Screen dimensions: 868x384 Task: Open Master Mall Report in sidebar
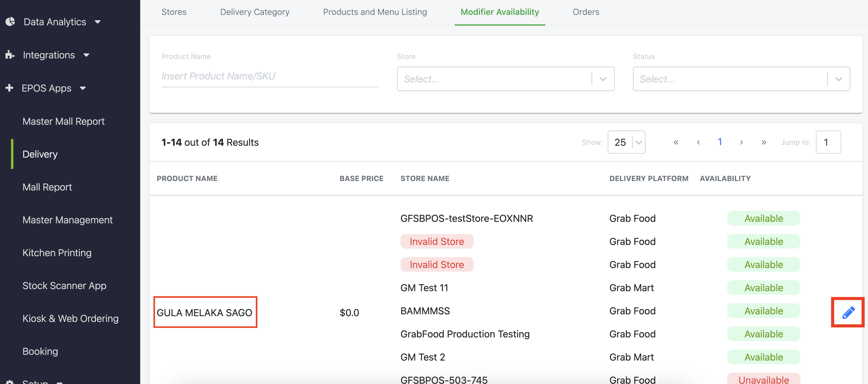(63, 121)
